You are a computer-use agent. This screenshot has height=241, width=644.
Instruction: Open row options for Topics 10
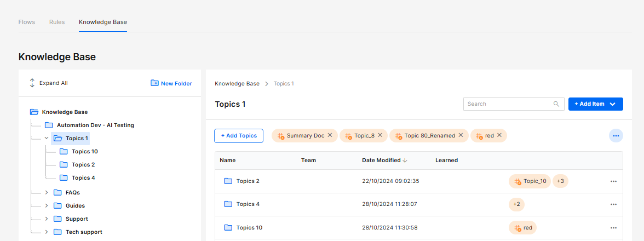point(613,227)
